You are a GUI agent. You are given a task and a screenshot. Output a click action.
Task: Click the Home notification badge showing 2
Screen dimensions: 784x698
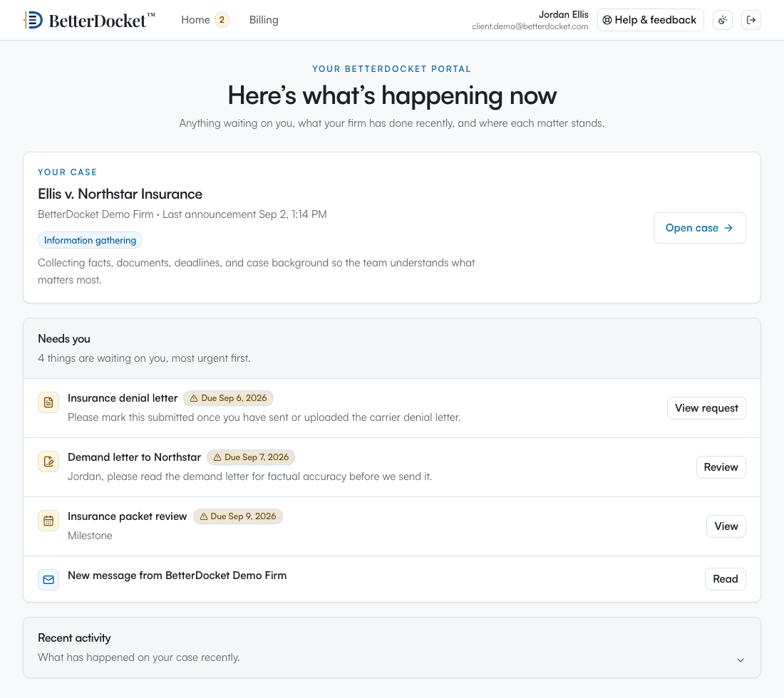tap(222, 20)
